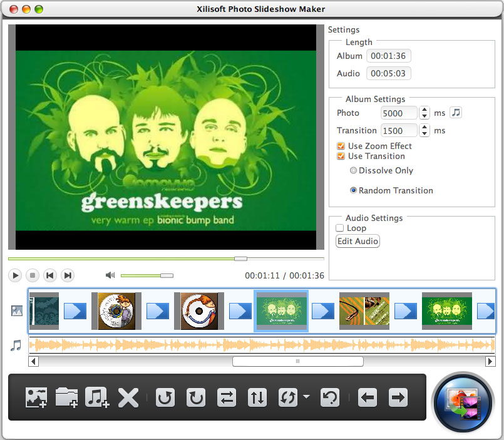The image size is (504, 440).
Task: Move selected photo left with arrow icon
Action: [368, 397]
